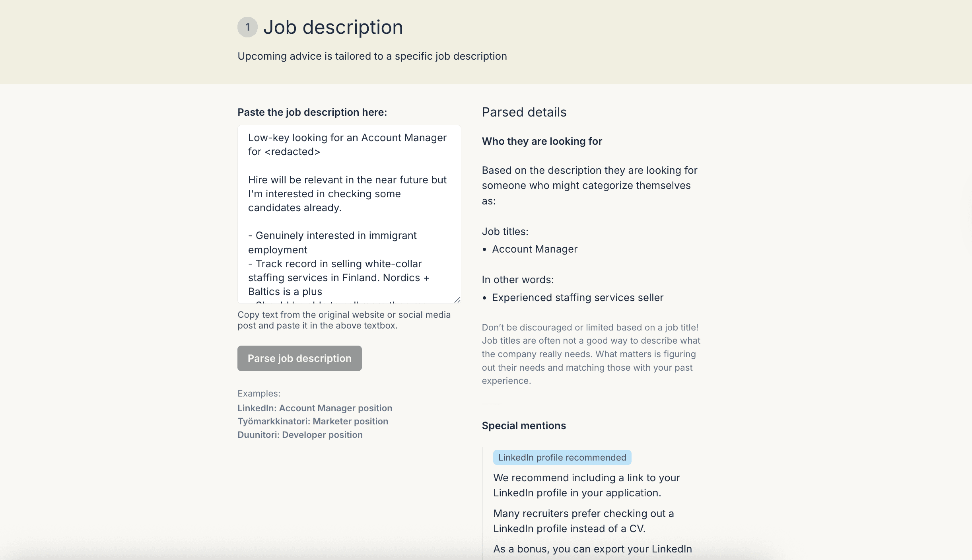
Task: Click the "Special mentions" section heading
Action: coord(523,426)
